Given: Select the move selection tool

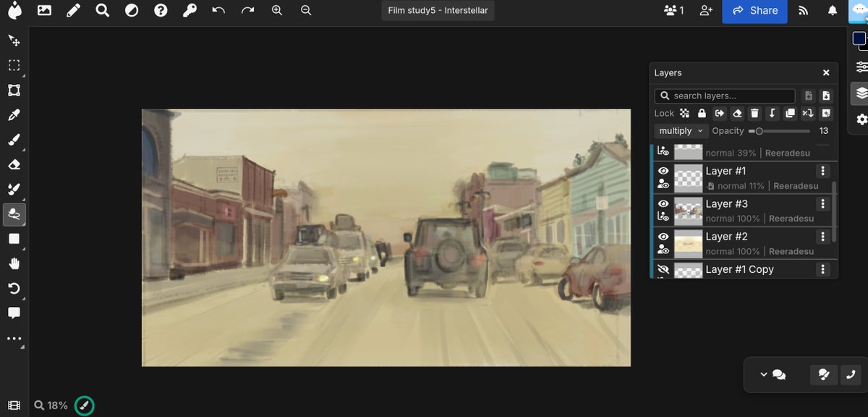Looking at the screenshot, I should tap(14, 41).
